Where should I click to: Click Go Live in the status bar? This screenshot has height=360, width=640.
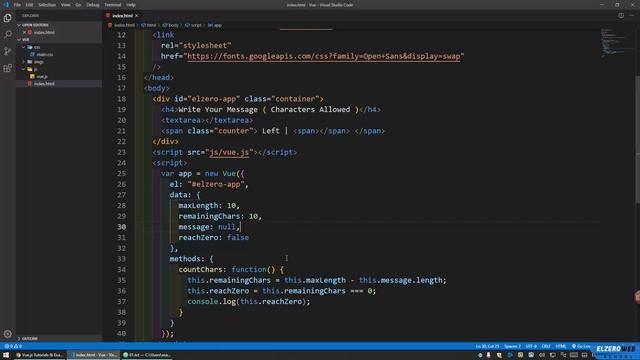pyautogui.click(x=581, y=346)
